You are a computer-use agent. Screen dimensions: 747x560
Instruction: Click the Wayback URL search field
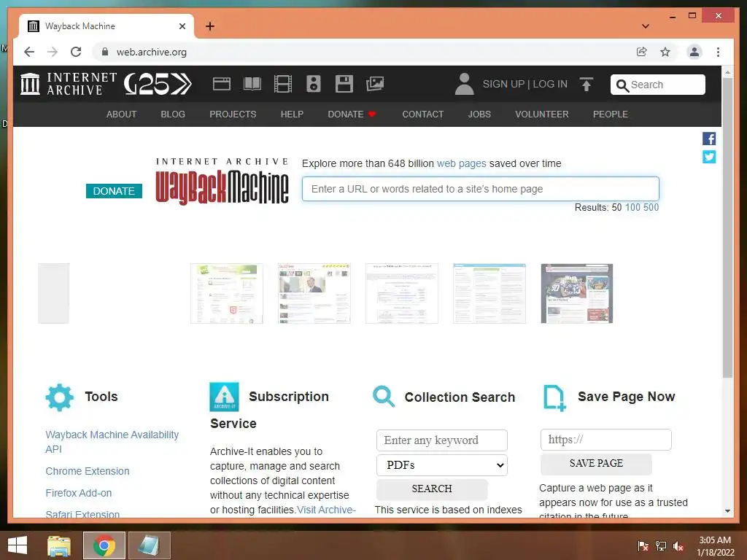(480, 189)
